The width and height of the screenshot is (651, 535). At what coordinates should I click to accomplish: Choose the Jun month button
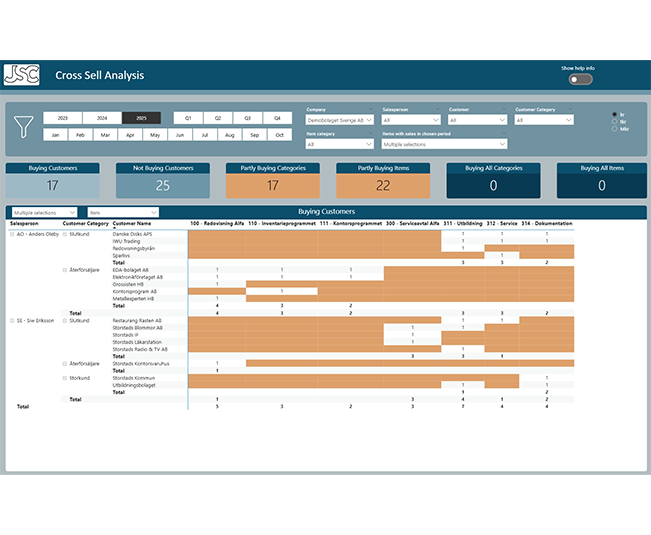(180, 135)
